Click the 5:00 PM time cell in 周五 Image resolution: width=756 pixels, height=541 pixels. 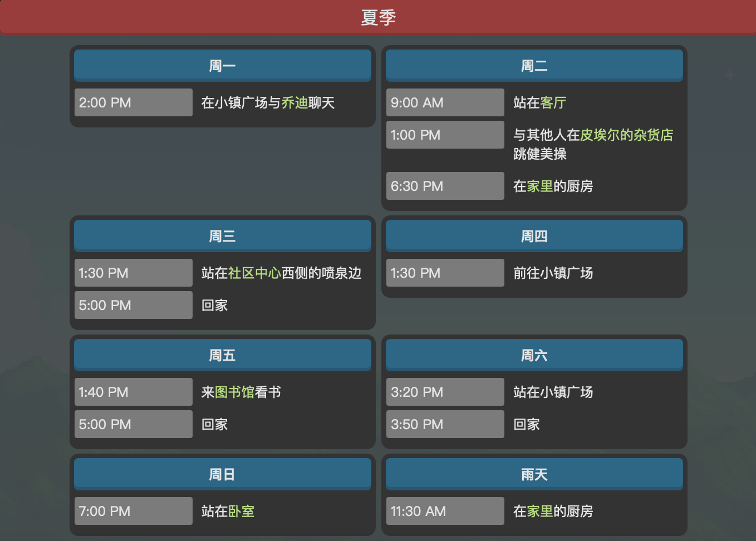(x=134, y=424)
